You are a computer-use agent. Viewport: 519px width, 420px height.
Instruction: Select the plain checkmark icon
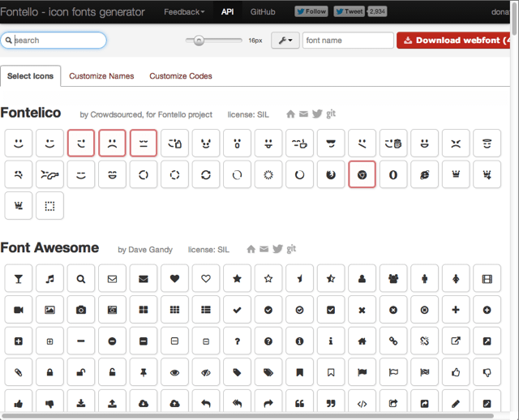pyautogui.click(x=237, y=310)
